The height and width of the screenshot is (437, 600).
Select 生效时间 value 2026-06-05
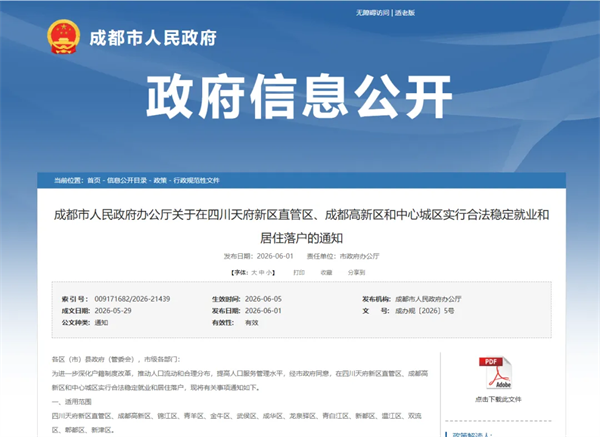coord(263,299)
